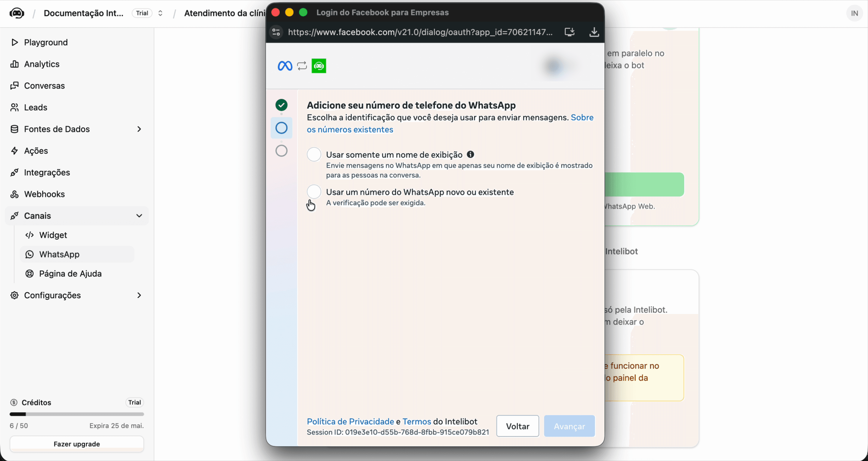
Task: Click the Ações lightning icon
Action: [14, 151]
